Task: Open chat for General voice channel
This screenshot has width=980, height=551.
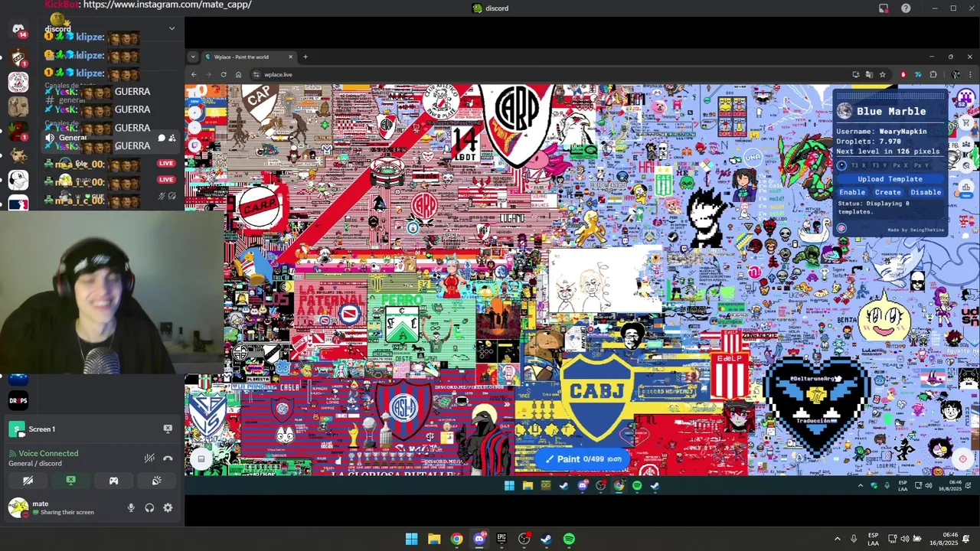Action: click(161, 138)
